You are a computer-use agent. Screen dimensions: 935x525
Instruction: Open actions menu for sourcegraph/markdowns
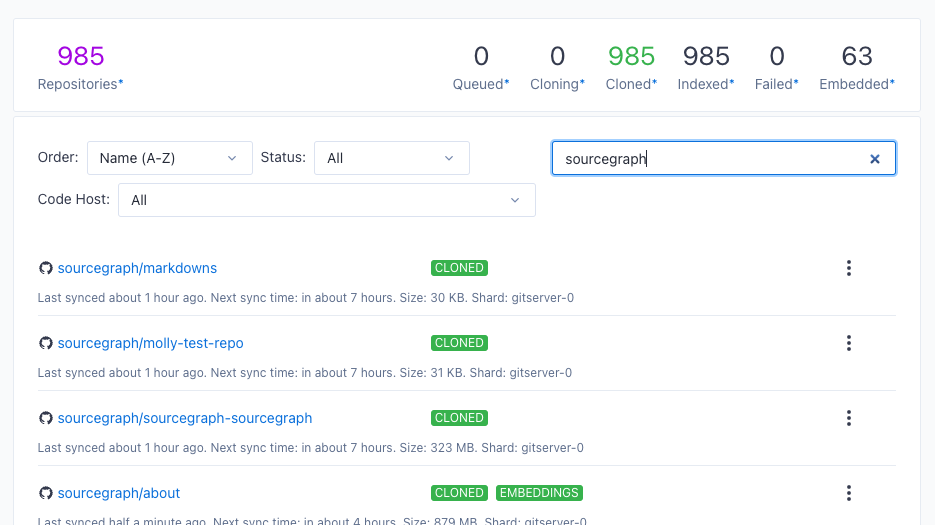tap(849, 268)
